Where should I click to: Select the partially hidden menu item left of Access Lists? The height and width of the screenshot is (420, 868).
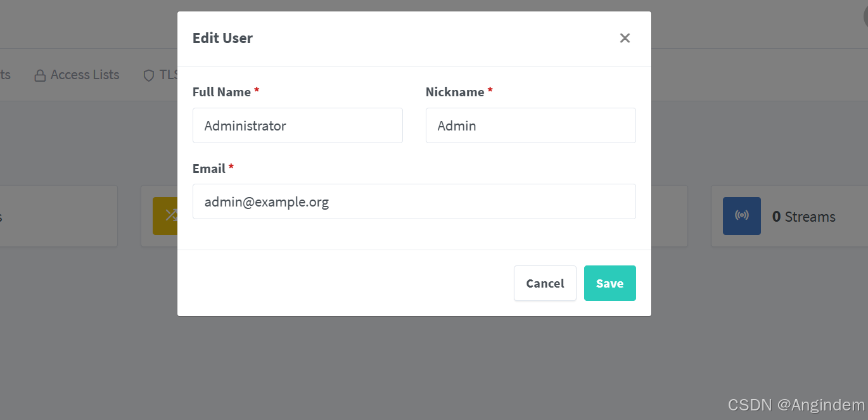5,75
